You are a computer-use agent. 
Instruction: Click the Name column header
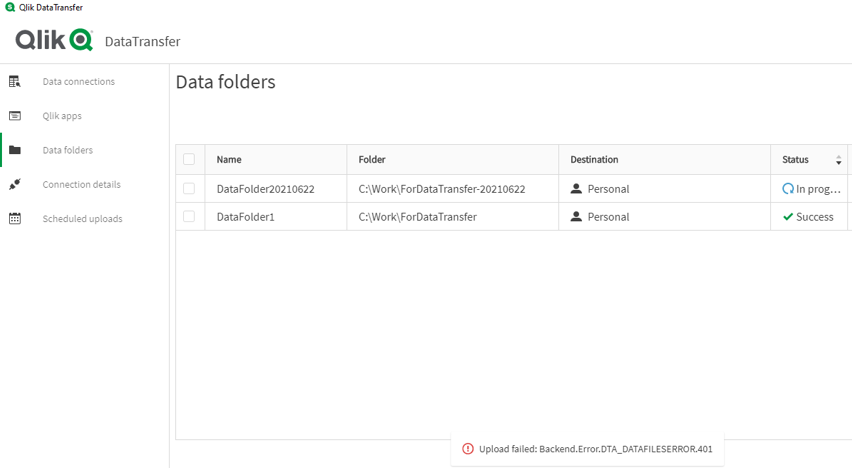[229, 159]
